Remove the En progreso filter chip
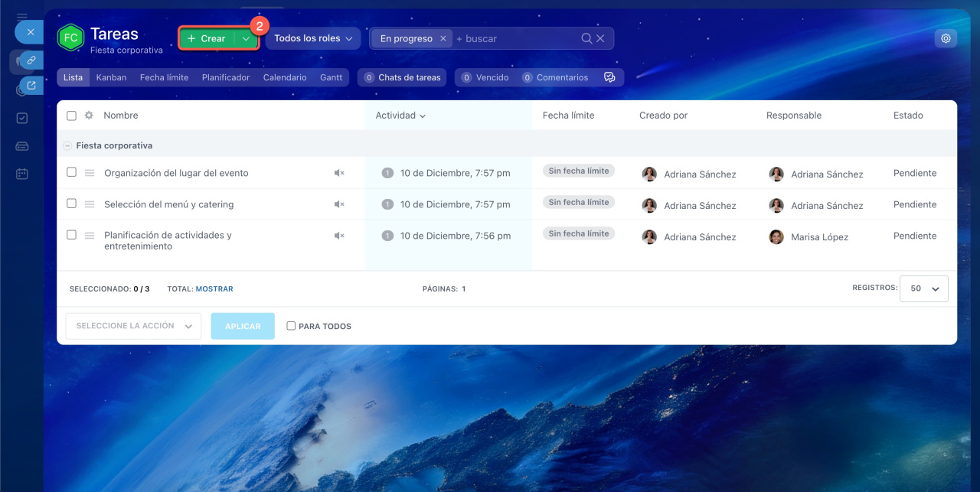Image resolution: width=980 pixels, height=492 pixels. (x=443, y=38)
